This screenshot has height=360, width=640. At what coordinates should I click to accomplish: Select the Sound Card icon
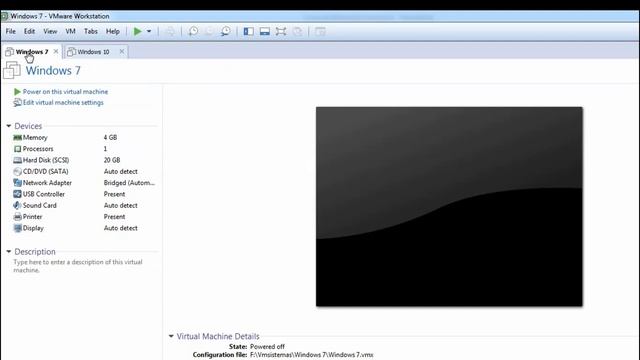[18, 205]
